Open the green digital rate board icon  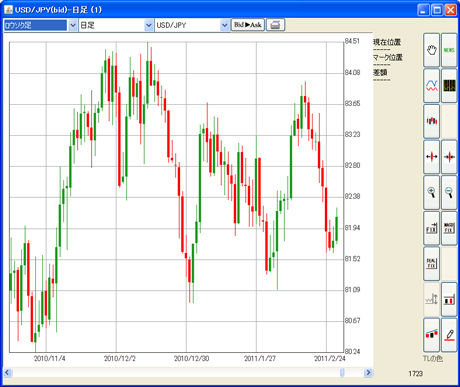pyautogui.click(x=449, y=86)
